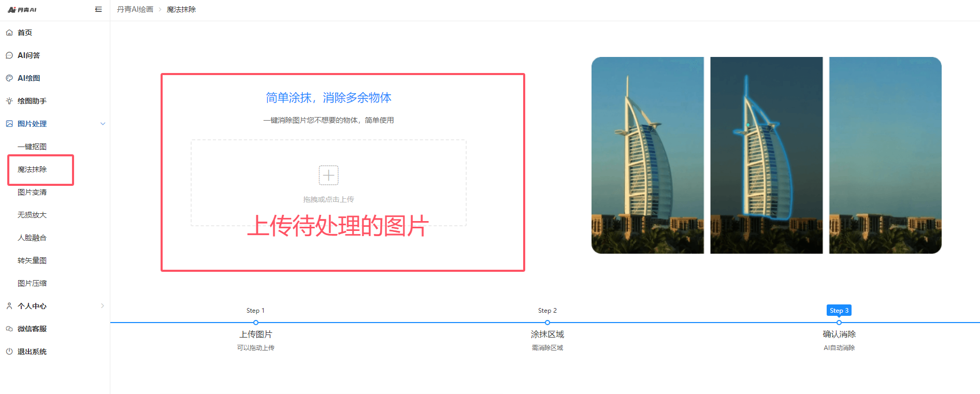Go to 人脸融合 page
980x394 pixels.
coord(32,238)
